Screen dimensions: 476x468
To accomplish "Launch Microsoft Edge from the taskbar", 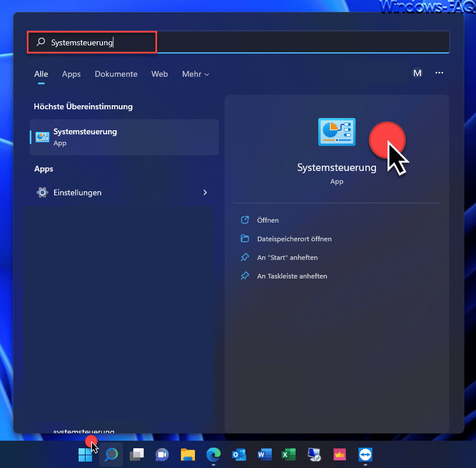I will [214, 455].
